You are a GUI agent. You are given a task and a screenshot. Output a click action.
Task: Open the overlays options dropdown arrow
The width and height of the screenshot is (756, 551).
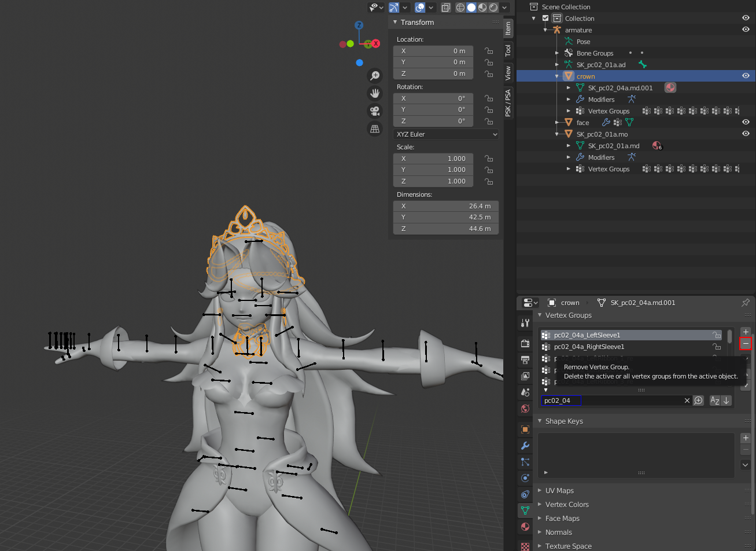[432, 8]
